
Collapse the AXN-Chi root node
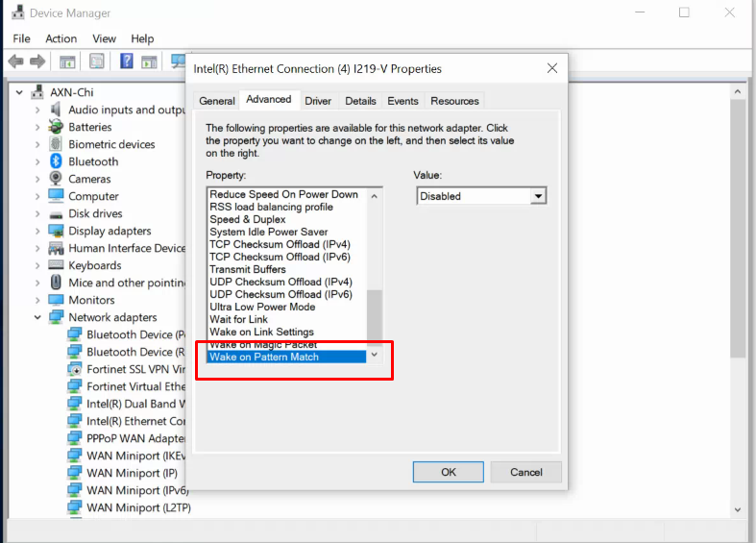pyautogui.click(x=19, y=92)
